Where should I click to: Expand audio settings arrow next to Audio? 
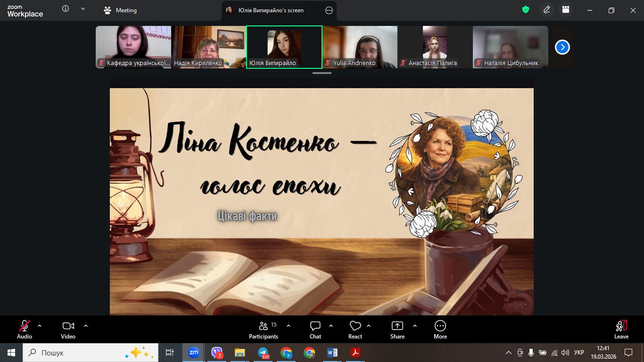(40, 326)
